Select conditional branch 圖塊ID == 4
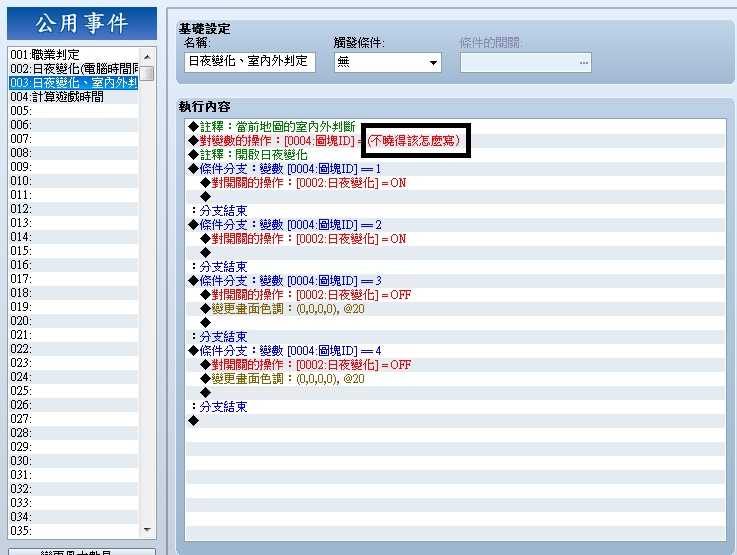This screenshot has height=555, width=737. 455,351
